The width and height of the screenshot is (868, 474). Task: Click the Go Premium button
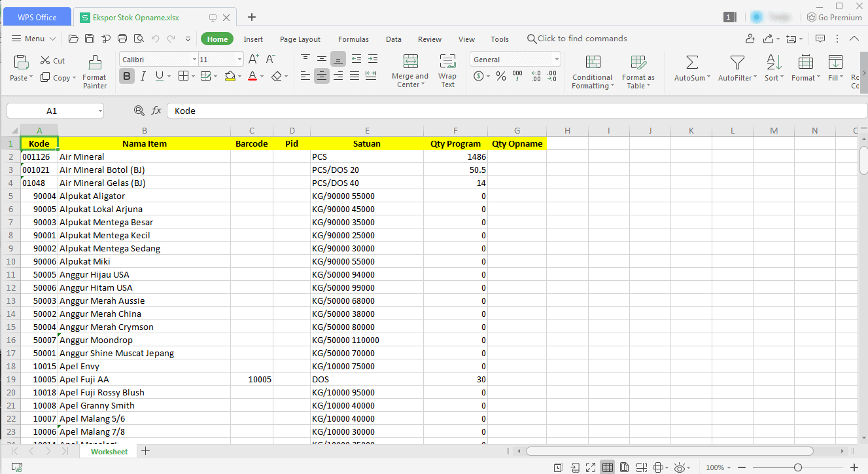point(835,17)
